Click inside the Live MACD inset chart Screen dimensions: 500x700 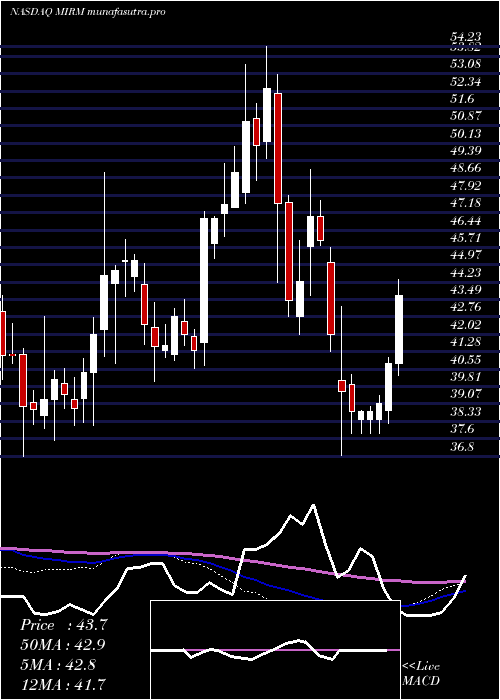click(275, 650)
